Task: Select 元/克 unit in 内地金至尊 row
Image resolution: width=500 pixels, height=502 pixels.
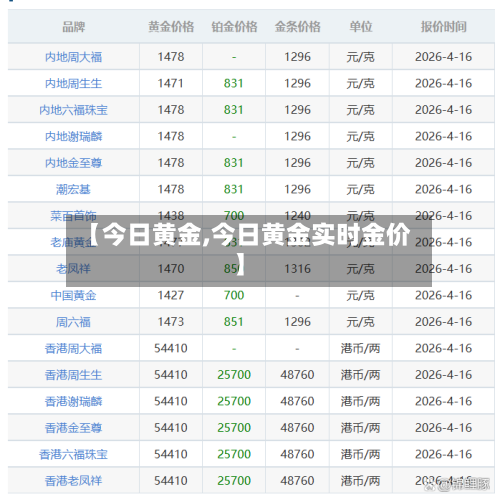Action: (x=361, y=163)
